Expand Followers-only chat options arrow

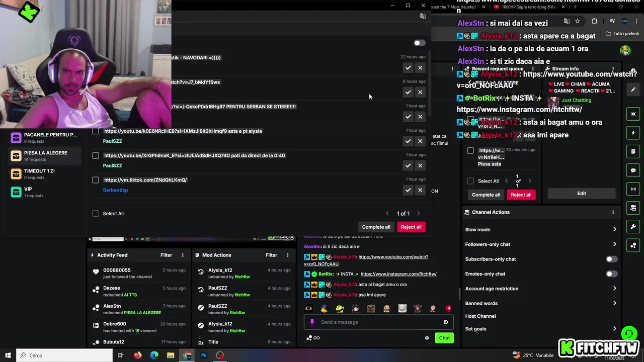(x=614, y=244)
